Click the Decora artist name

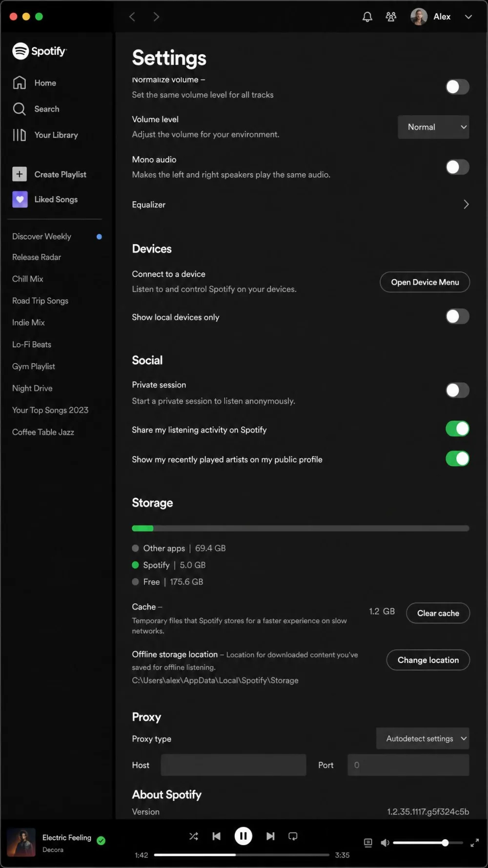pyautogui.click(x=53, y=849)
